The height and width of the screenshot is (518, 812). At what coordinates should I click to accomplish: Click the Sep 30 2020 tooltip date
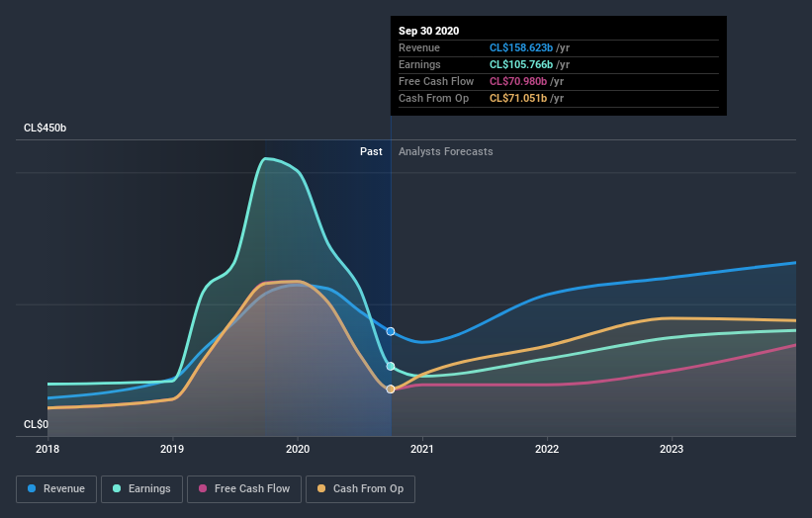(429, 31)
